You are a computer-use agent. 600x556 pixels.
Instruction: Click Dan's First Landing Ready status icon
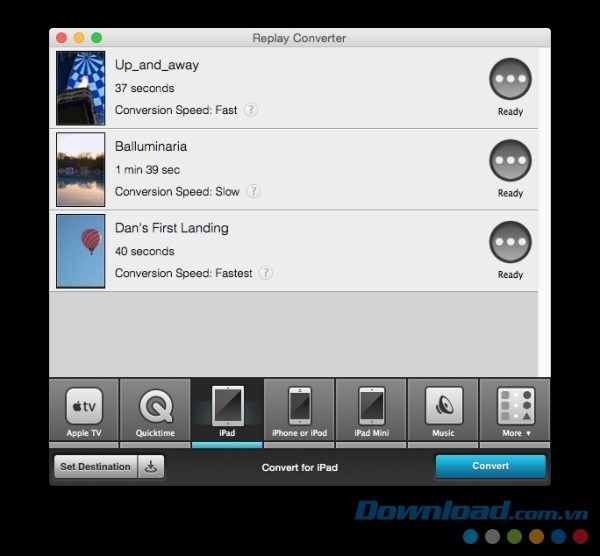pos(510,242)
